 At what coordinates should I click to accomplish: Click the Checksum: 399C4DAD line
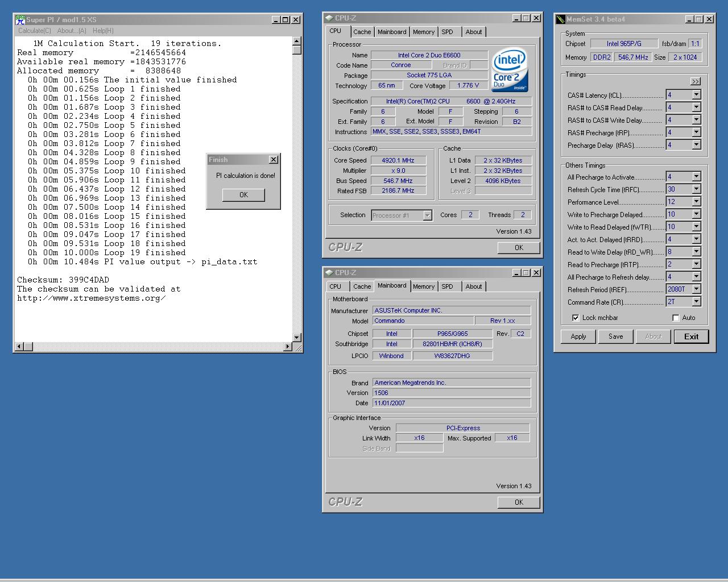[x=63, y=280]
